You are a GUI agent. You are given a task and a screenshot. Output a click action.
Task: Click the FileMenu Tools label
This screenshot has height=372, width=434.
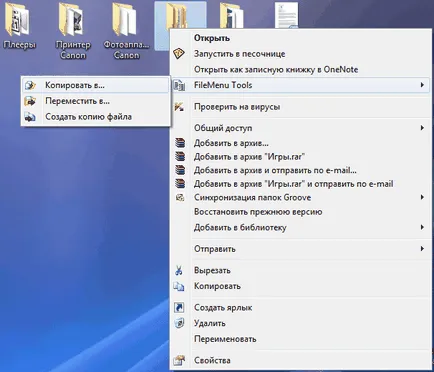tap(223, 85)
